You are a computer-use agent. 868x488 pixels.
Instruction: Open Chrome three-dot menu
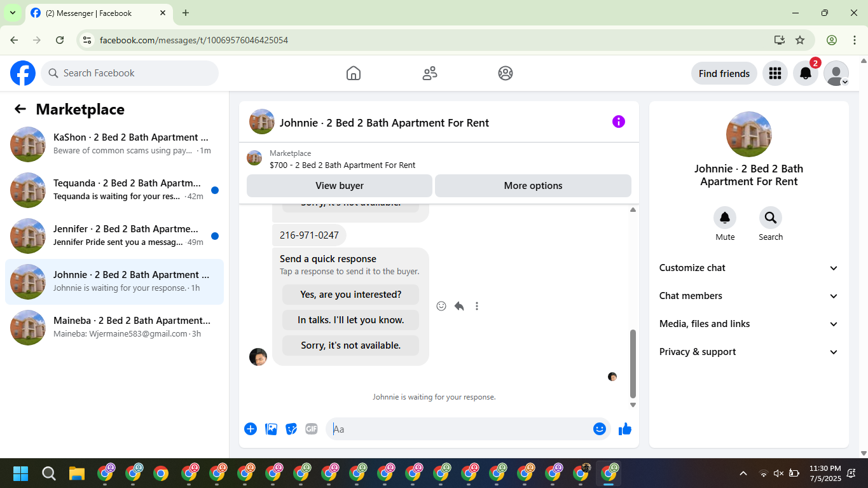click(x=854, y=40)
